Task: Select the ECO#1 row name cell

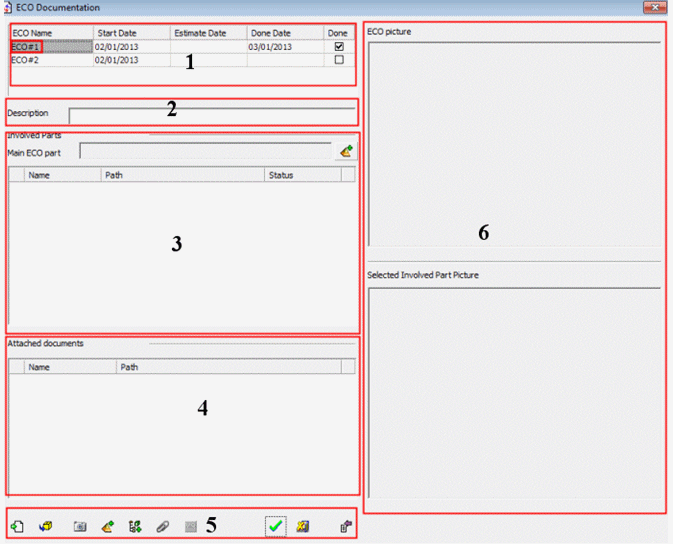Action: click(26, 47)
